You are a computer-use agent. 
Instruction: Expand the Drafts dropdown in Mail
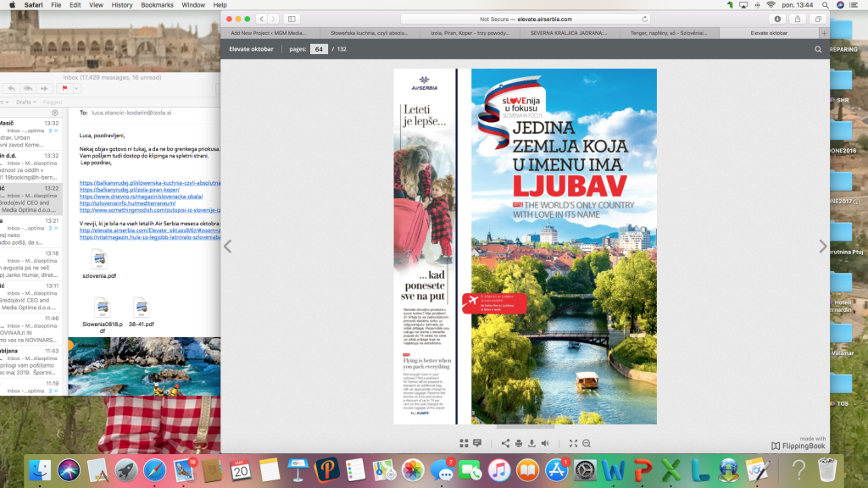tap(26, 103)
